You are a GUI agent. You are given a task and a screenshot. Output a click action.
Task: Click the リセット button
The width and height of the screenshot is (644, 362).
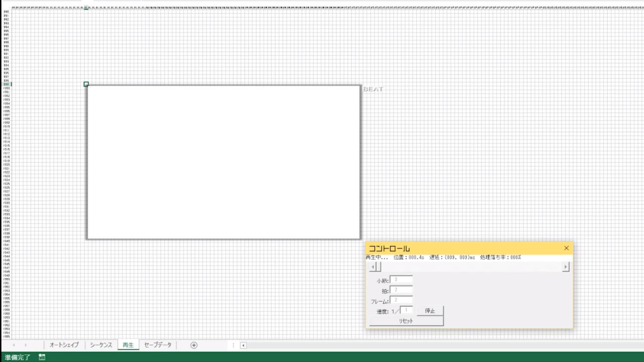click(x=406, y=321)
